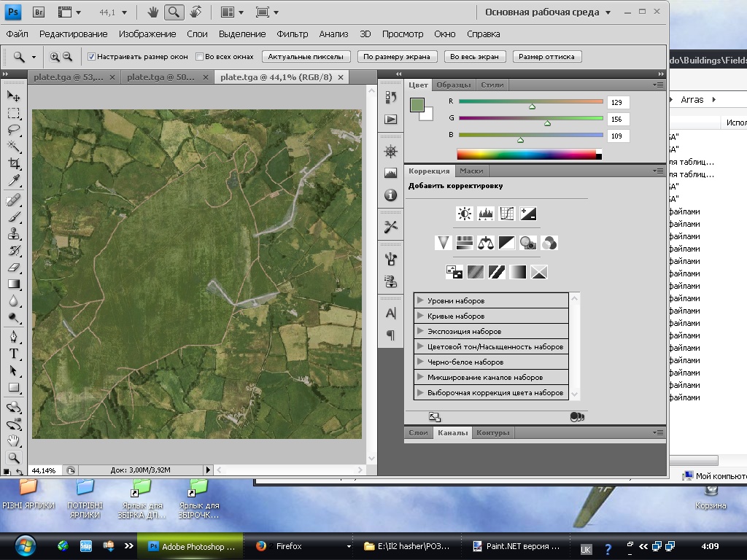747x560 pixels.
Task: Click the Curves adjustment icon
Action: (507, 214)
